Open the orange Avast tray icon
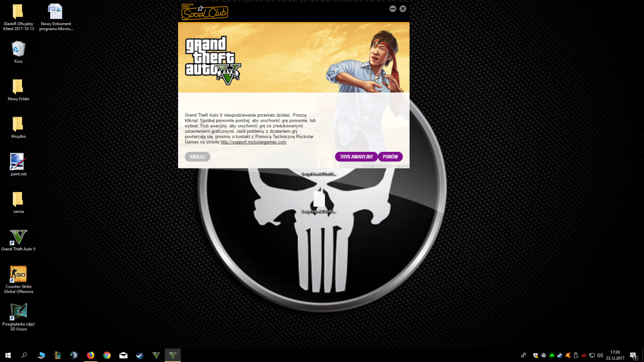The image size is (644, 362). pos(568,355)
